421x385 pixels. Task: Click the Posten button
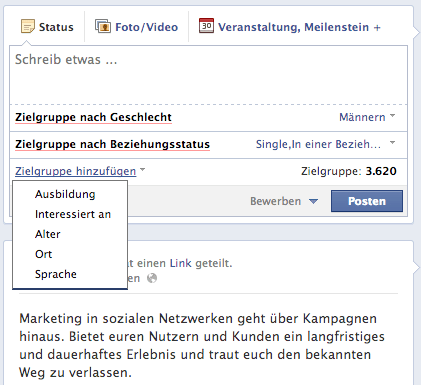tap(367, 201)
